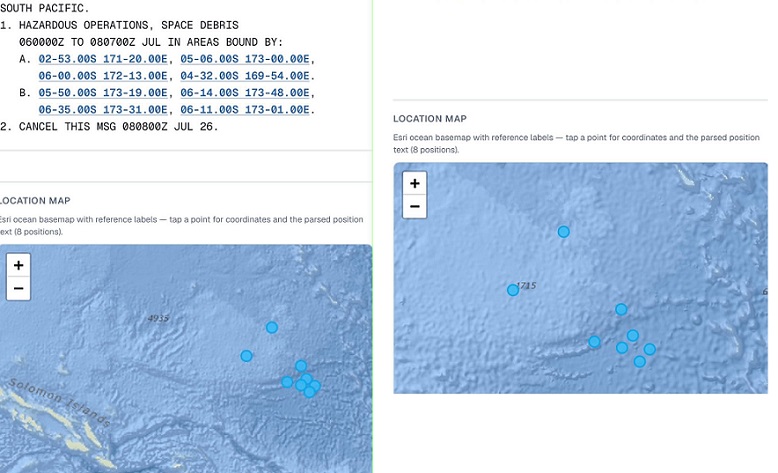Click the Solomon Islands map label
Image resolution: width=778 pixels, height=473 pixels.
tap(60, 402)
